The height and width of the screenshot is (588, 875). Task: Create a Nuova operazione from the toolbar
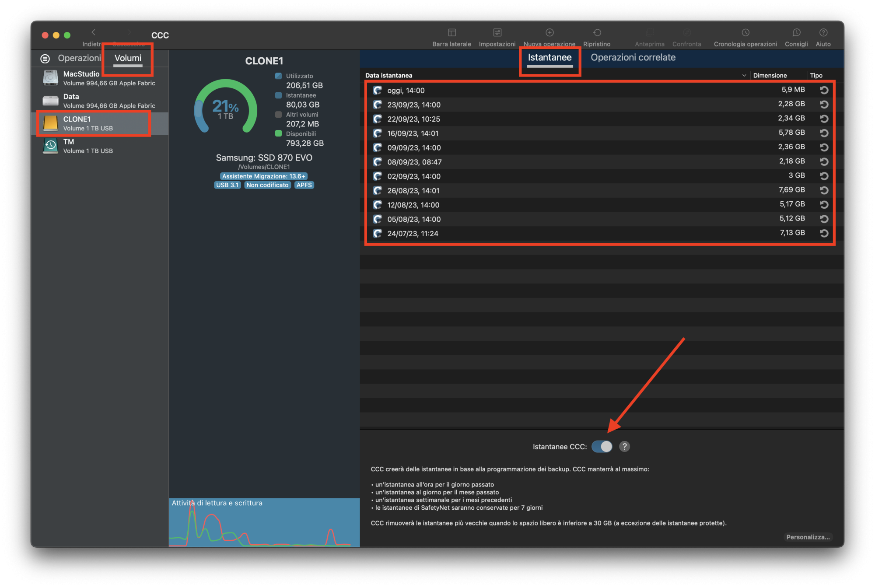point(549,33)
